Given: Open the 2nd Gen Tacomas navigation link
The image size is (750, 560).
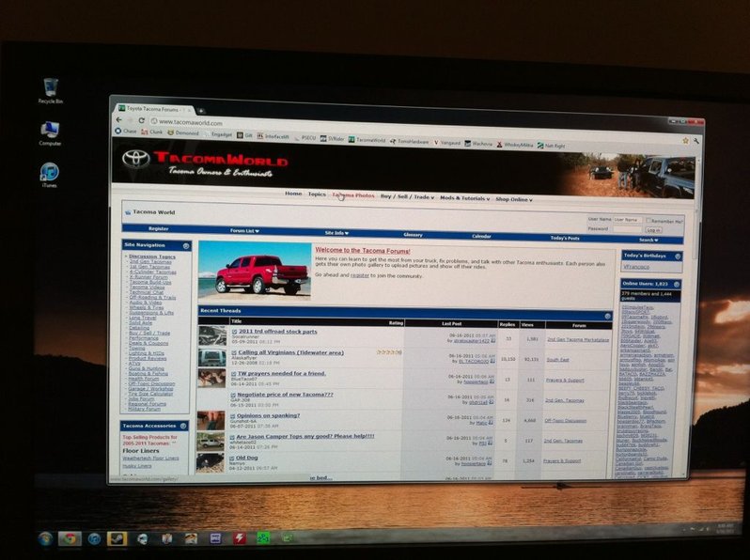Looking at the screenshot, I should point(150,262).
